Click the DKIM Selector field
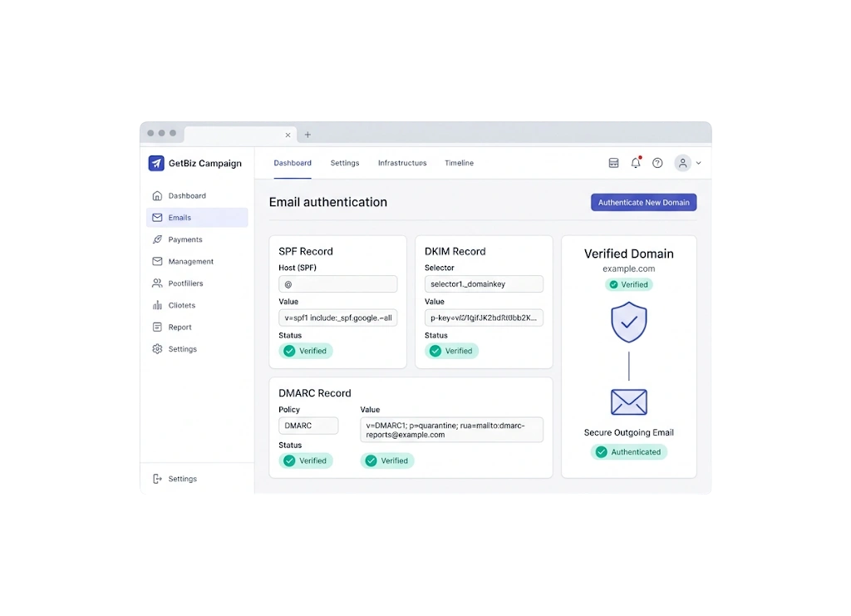Image resolution: width=851 pixels, height=616 pixels. [484, 283]
